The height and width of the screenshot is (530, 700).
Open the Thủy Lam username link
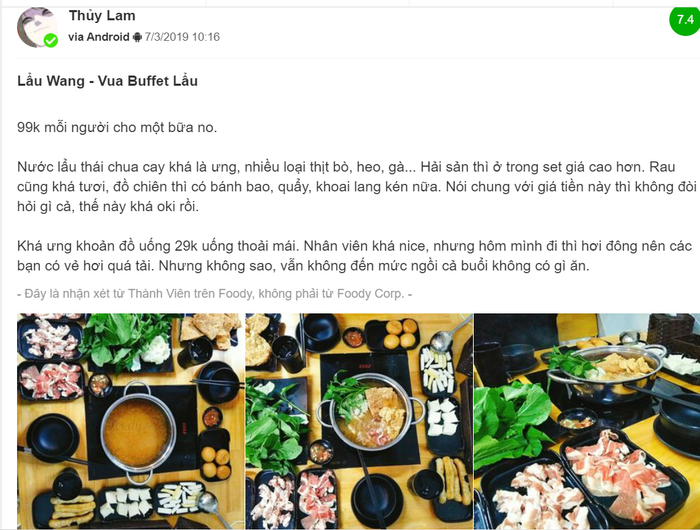102,16
